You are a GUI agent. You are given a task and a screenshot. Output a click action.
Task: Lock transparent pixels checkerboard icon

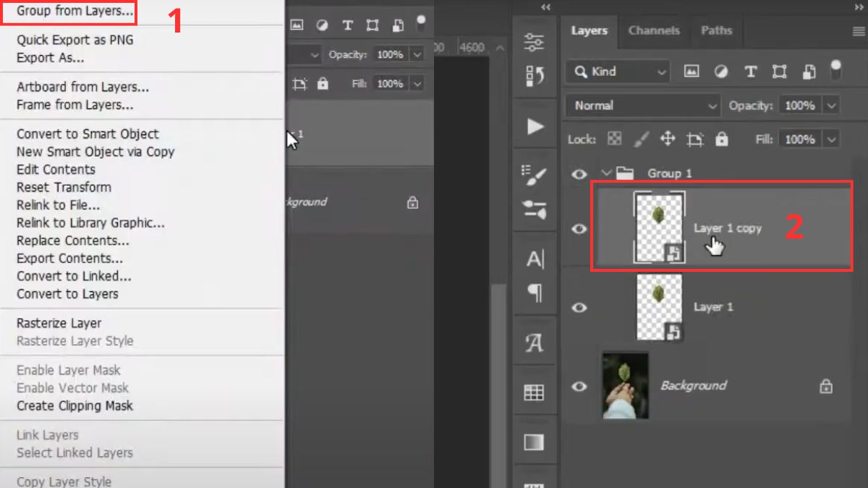pos(614,139)
